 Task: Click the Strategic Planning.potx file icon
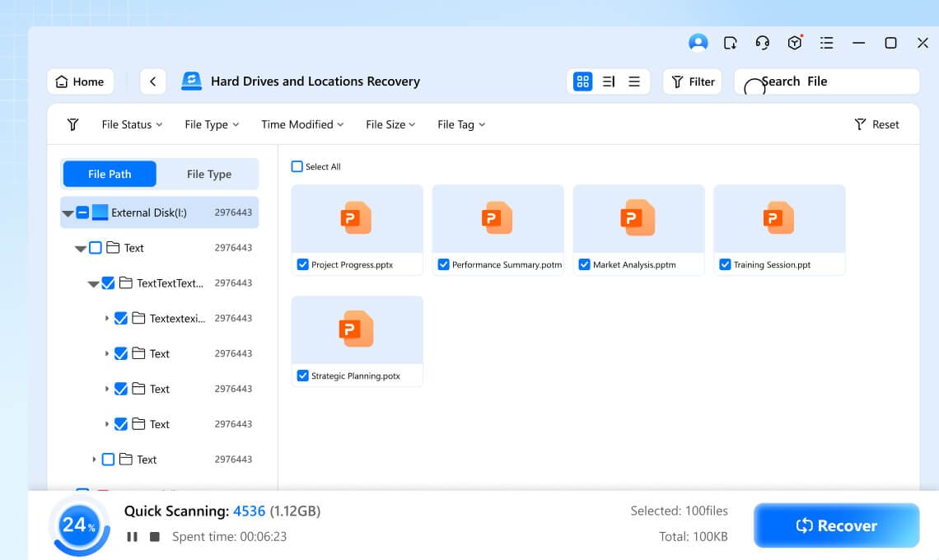click(357, 329)
